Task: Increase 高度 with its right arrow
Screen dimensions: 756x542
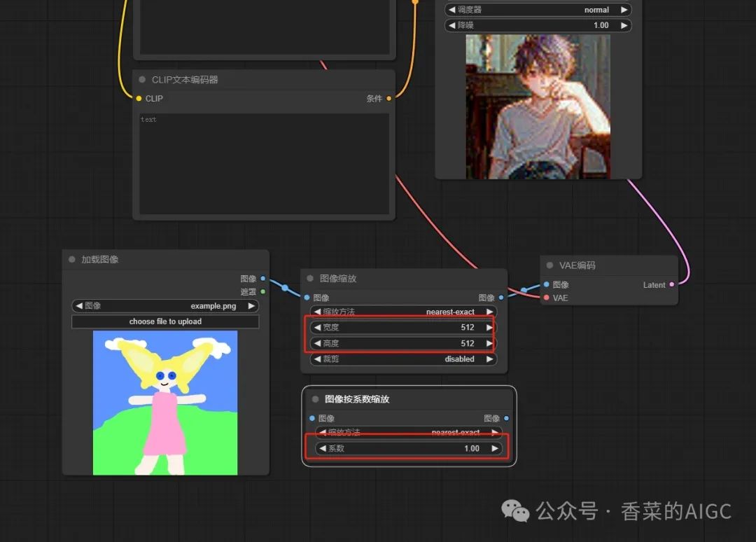Action: (x=489, y=343)
